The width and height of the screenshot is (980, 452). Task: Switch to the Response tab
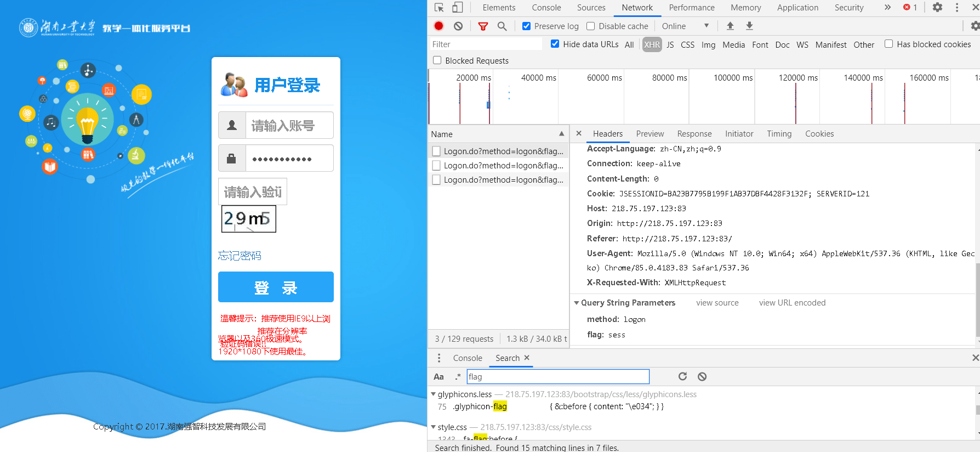point(694,134)
